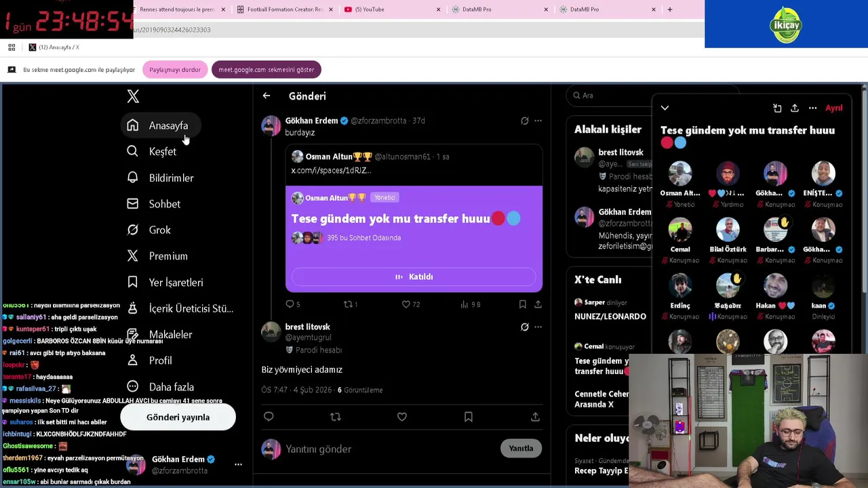Screen dimensions: 868x488
Task: Open Makaleler in the sidebar
Action: click(x=160, y=335)
